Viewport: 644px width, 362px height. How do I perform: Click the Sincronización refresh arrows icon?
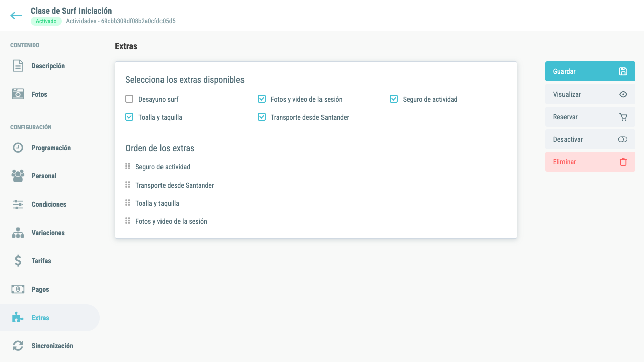tap(18, 346)
